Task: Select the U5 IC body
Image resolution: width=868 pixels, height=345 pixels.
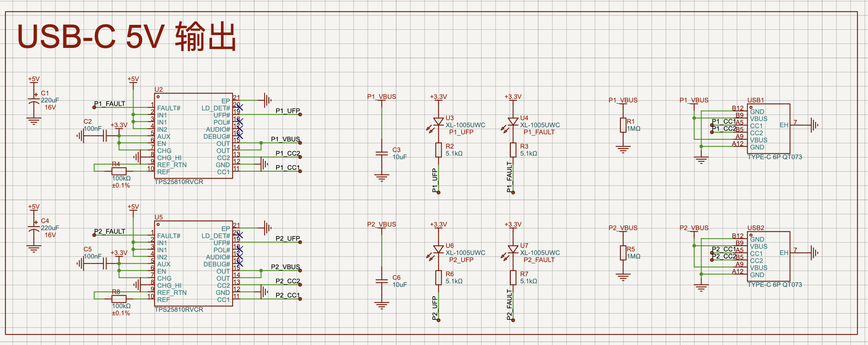Action: 193,263
